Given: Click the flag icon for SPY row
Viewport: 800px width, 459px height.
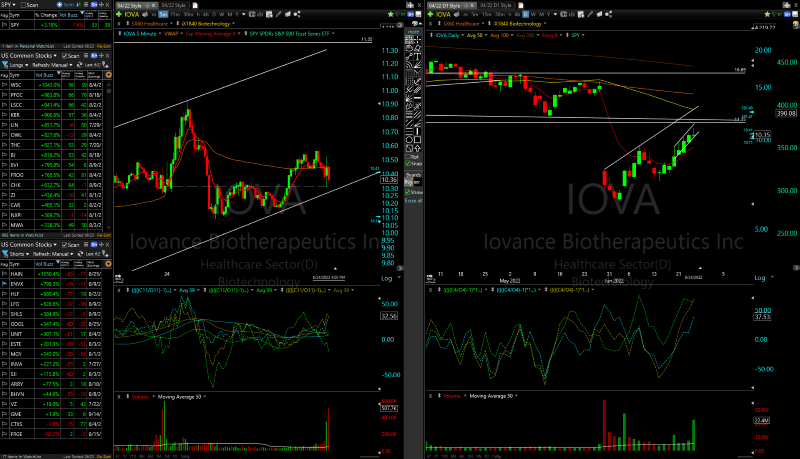Looking at the screenshot, I should click(5, 24).
